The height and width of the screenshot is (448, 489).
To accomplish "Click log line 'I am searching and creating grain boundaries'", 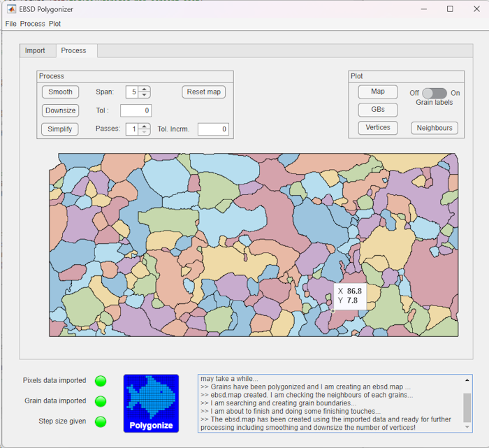I will [x=278, y=403].
